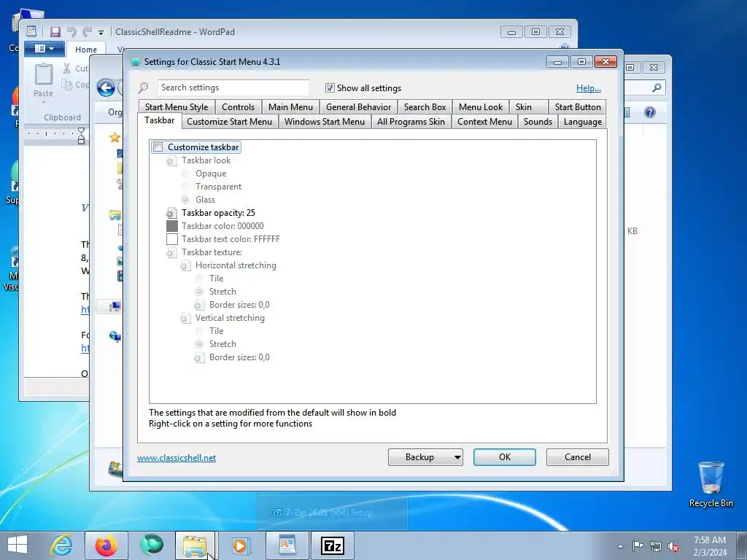Open the www.classicshell.net link

tap(177, 458)
